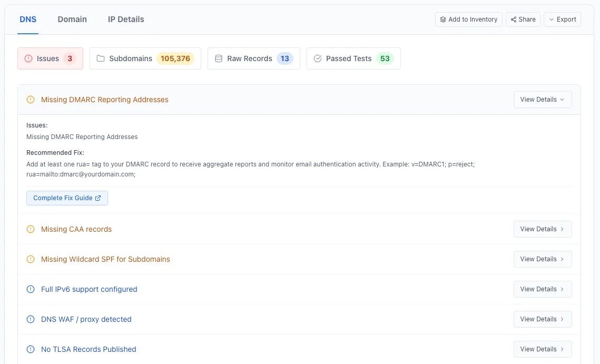This screenshot has width=600, height=364.
Task: Click the share nodes icon
Action: pos(514,19)
